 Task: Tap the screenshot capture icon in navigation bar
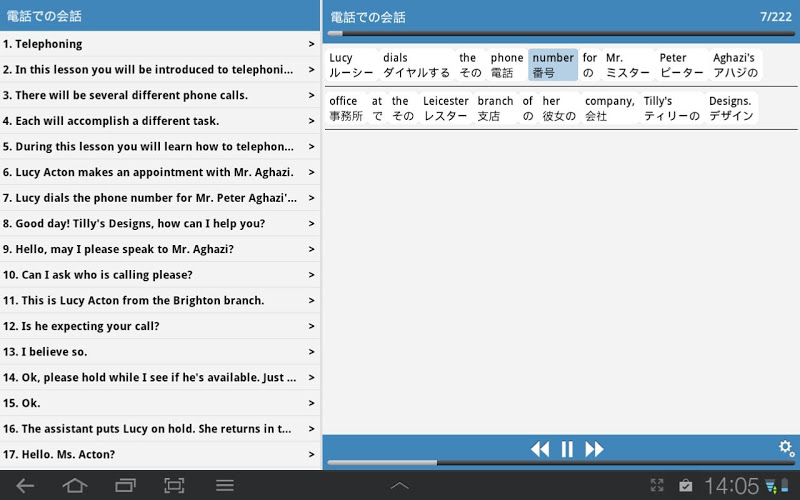coord(174,486)
